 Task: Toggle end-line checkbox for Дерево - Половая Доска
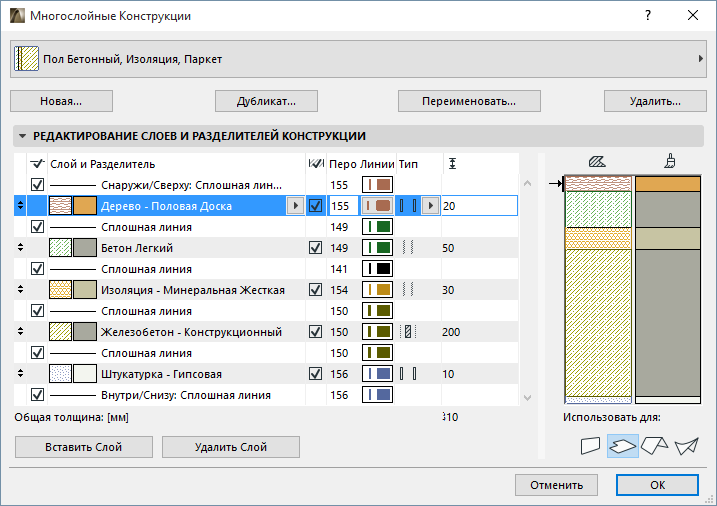pyautogui.click(x=316, y=206)
